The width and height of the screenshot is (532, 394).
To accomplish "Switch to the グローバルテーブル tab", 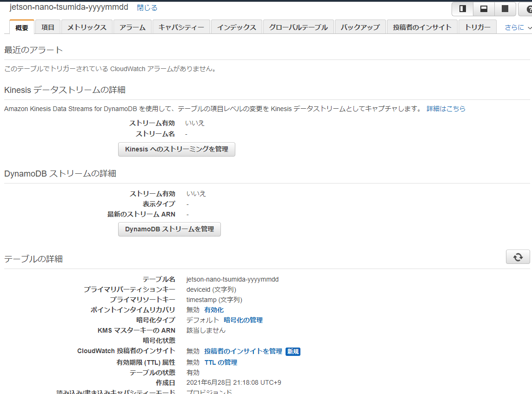I will pyautogui.click(x=298, y=27).
